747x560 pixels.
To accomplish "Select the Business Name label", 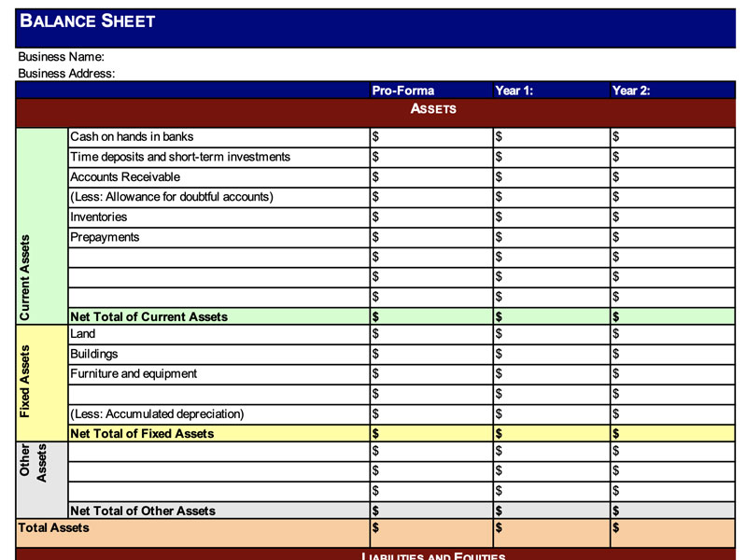I will pos(61,57).
